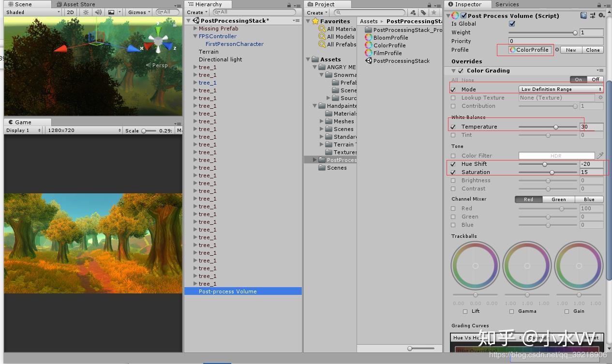Disable the Temperature override checkbox
Image resolution: width=612 pixels, height=364 pixels.
point(453,126)
